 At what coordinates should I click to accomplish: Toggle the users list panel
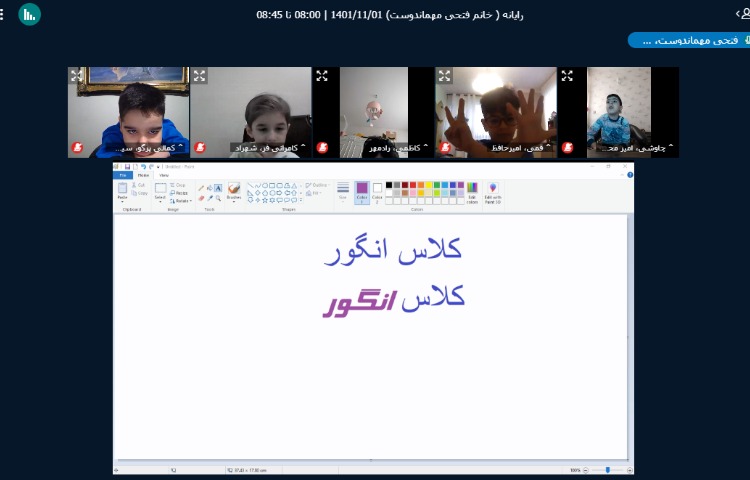point(743,14)
